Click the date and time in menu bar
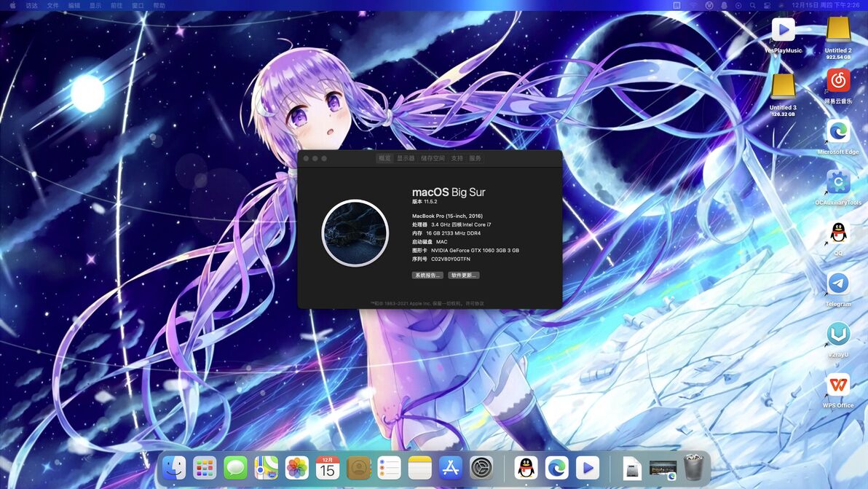Image resolution: width=868 pixels, height=489 pixels. (x=826, y=5)
